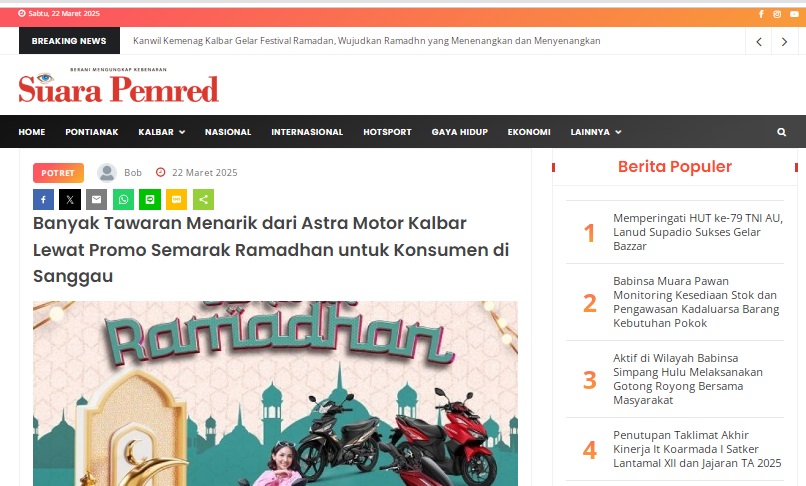Share article via email icon
This screenshot has width=806, height=486.
tap(97, 200)
